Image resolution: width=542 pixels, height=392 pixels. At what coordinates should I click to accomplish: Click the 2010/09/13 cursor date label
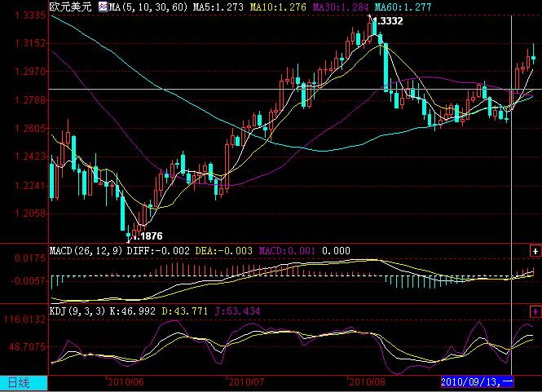click(x=477, y=381)
